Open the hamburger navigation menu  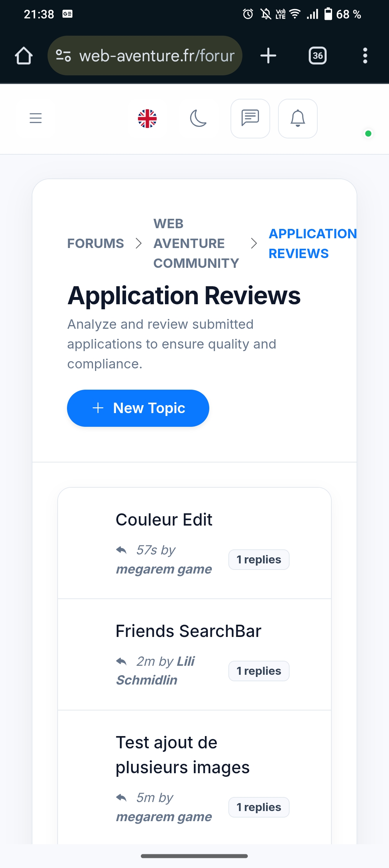[x=36, y=118]
